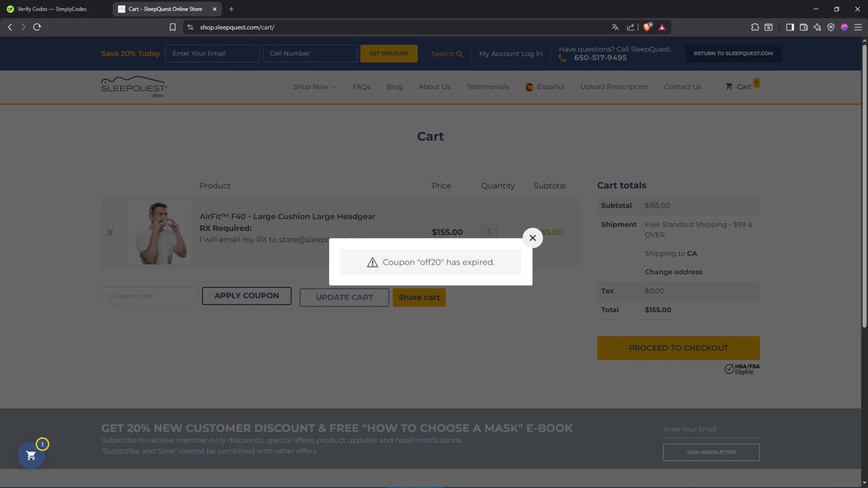868x488 pixels.
Task: Click the Spanish flag icon
Action: coord(529,87)
